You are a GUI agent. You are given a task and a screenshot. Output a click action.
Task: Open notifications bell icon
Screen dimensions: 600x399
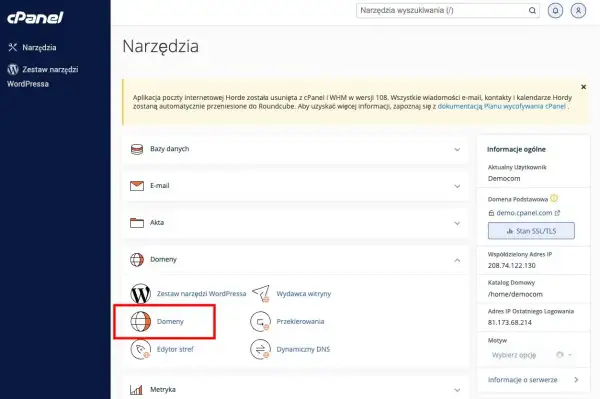click(555, 11)
